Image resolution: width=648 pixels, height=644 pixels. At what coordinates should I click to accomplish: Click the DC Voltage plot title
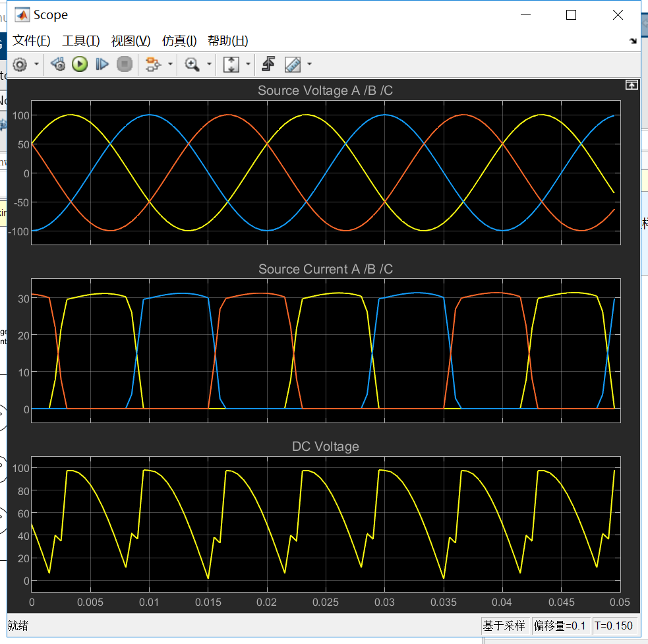coord(325,446)
